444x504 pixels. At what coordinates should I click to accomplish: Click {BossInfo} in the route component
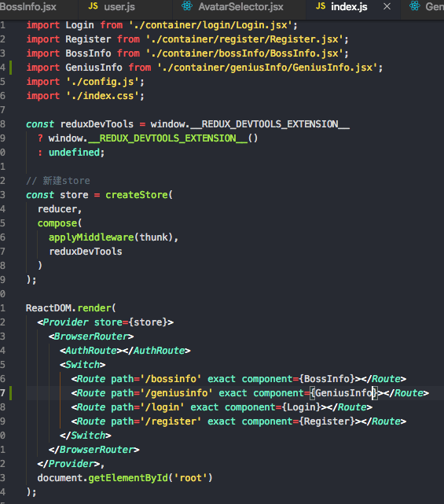pyautogui.click(x=327, y=379)
